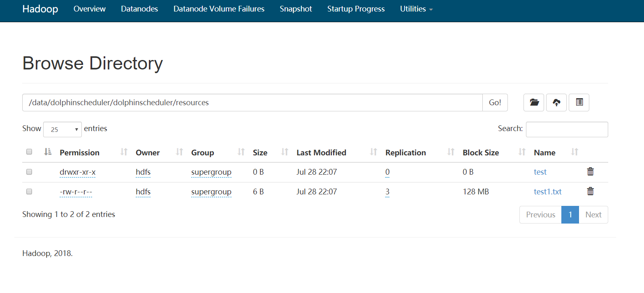644x293 pixels.
Task: Click 'Showing 1 to 2 of 2 entries' text
Action: click(x=69, y=214)
